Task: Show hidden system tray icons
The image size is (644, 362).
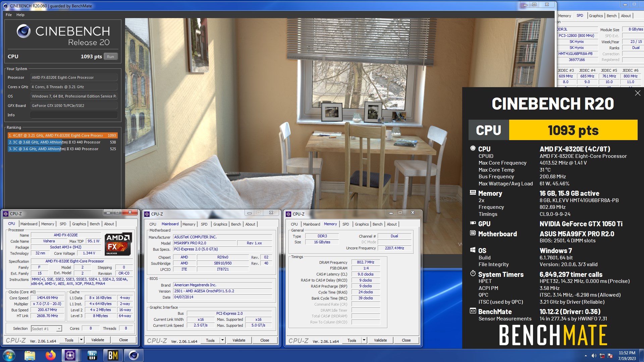Action: 586,356
